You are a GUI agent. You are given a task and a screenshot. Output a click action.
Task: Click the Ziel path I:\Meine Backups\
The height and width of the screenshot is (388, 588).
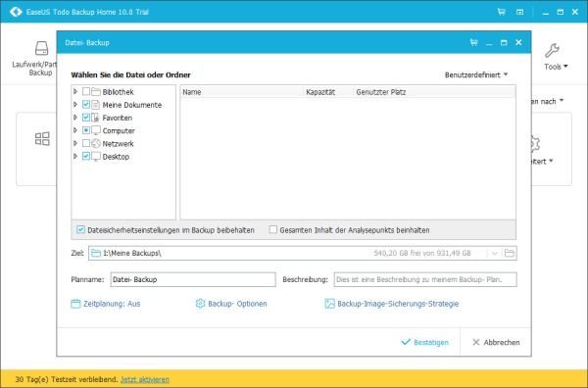(132, 253)
